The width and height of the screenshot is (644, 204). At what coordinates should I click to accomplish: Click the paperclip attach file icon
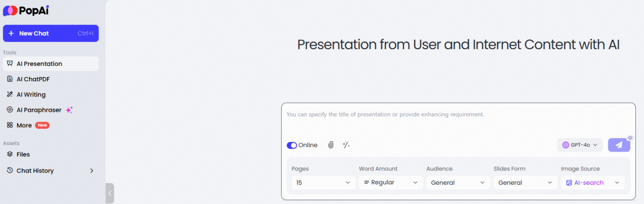[x=331, y=145]
